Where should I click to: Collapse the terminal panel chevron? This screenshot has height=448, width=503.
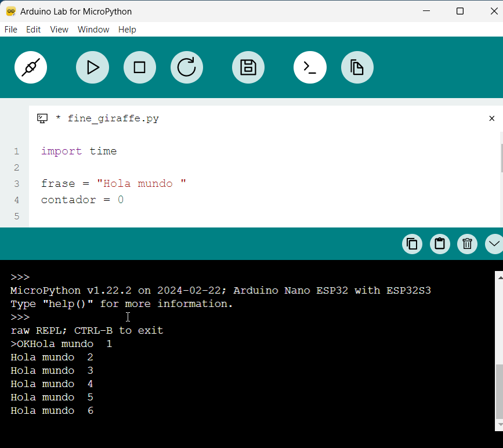(x=494, y=244)
